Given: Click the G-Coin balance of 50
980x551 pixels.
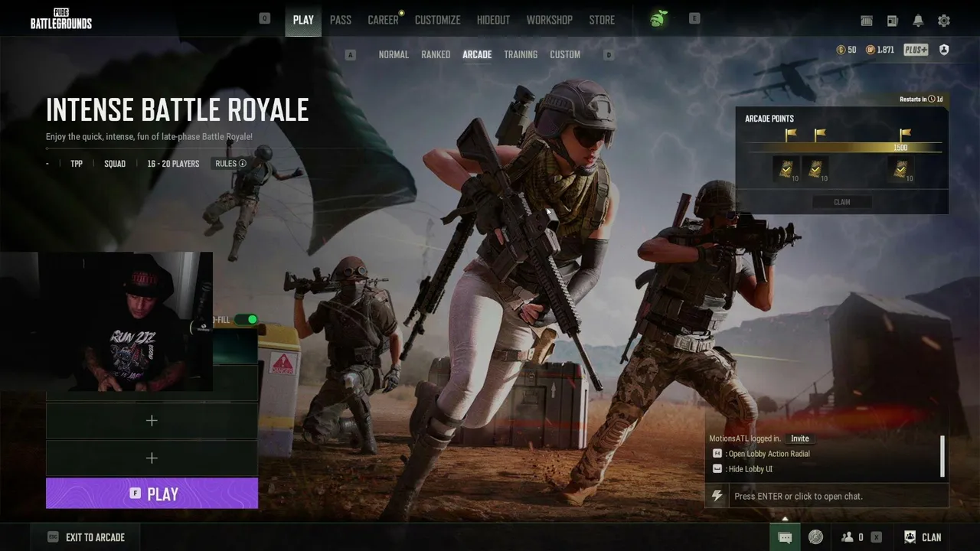Looking at the screenshot, I should coord(847,50).
